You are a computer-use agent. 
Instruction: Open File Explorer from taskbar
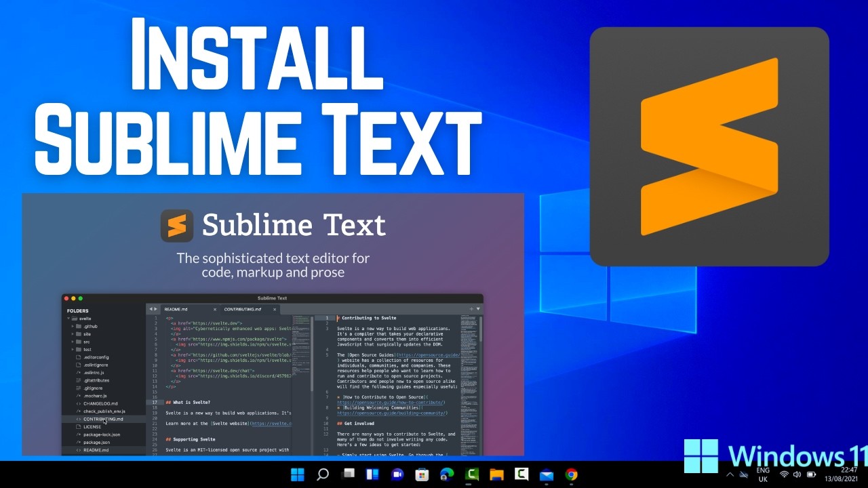(x=496, y=474)
